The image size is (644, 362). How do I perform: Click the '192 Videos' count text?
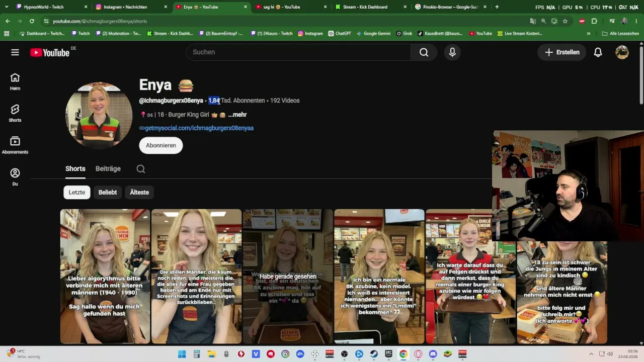[285, 101]
